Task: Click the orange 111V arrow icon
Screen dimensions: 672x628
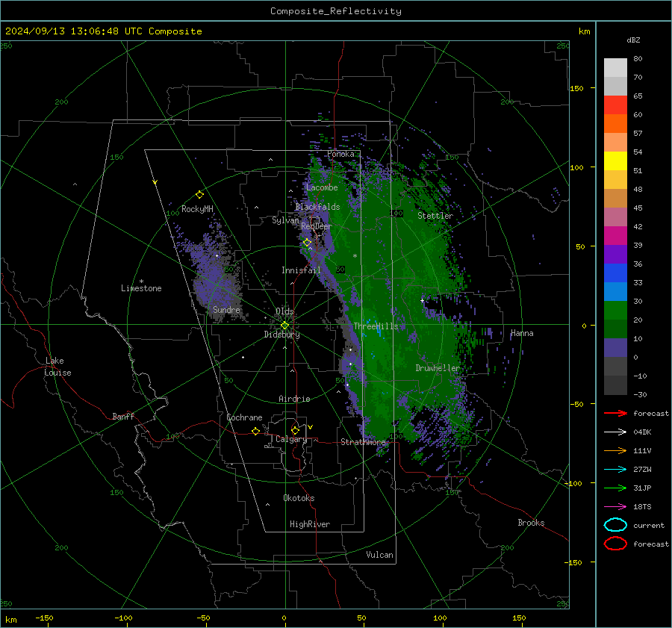Action: click(x=615, y=450)
